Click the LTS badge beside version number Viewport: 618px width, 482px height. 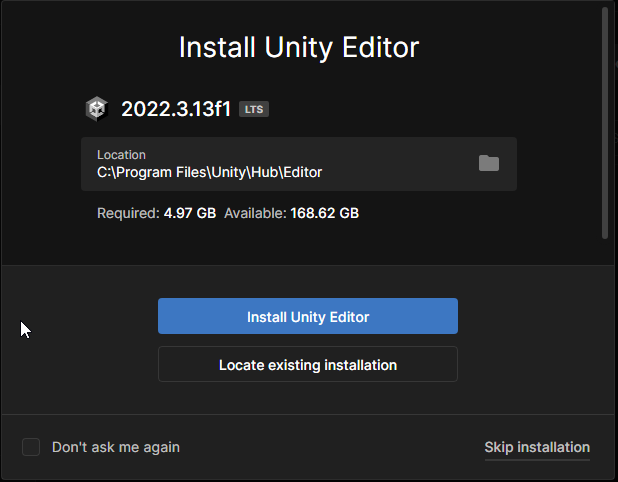click(254, 109)
